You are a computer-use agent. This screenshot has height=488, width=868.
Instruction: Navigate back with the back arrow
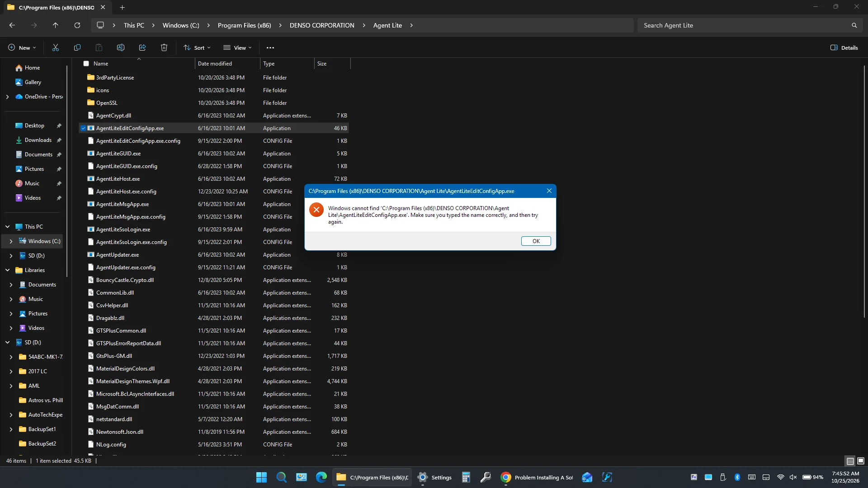point(12,25)
